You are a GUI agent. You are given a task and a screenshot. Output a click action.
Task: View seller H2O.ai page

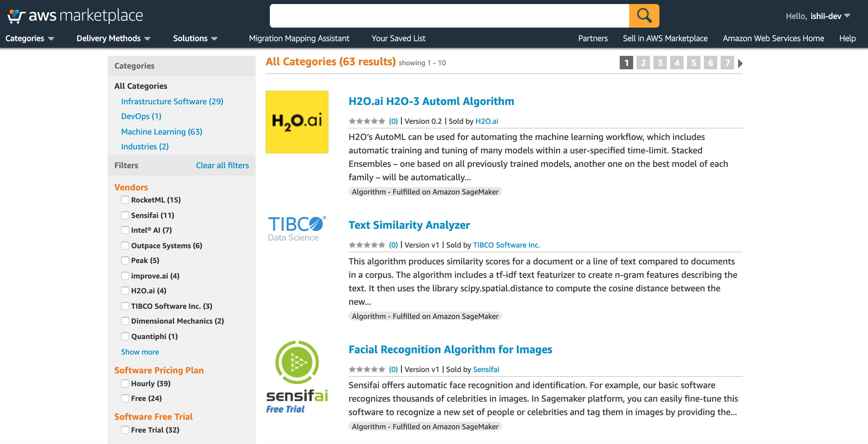click(486, 121)
